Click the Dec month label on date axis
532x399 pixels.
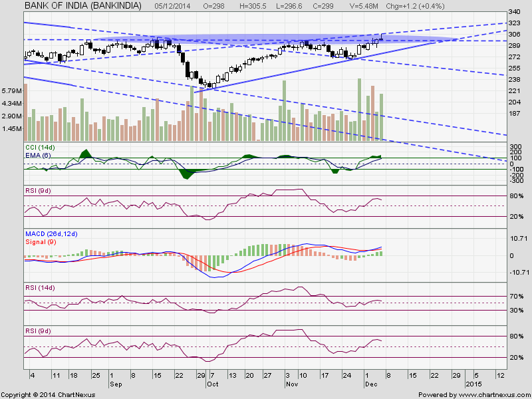pos(371,384)
